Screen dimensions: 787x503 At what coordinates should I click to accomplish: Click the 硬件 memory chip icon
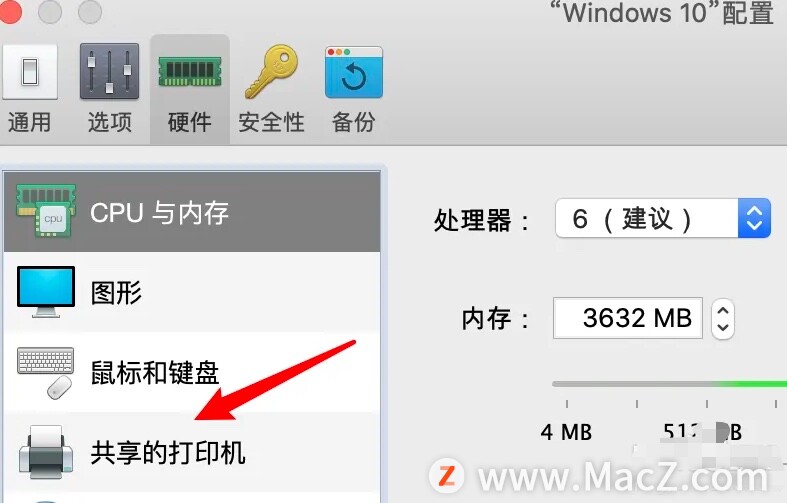pyautogui.click(x=190, y=72)
